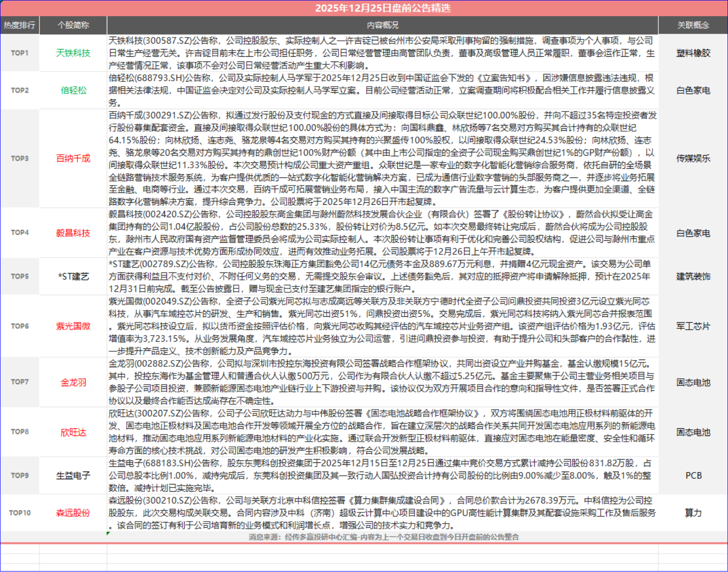Viewport: 728px width, 572px height.
Task: Click the TOP10 rank cell
Action: (20, 513)
